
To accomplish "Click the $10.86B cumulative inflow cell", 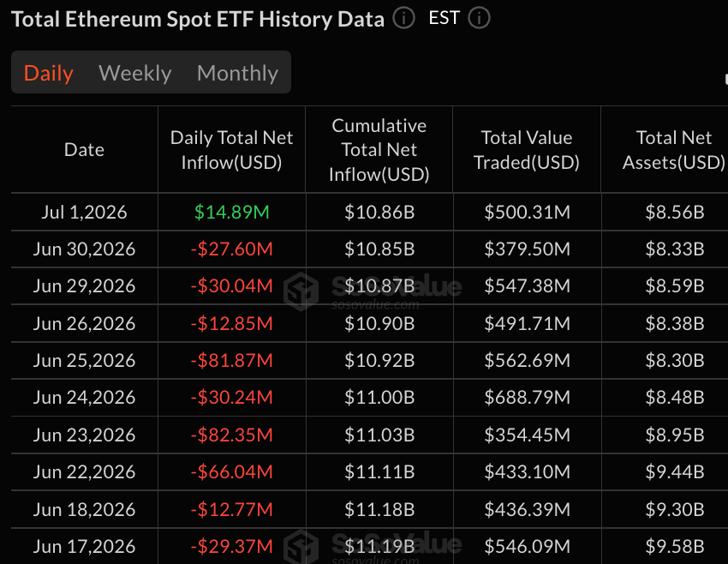I will 379,213.
